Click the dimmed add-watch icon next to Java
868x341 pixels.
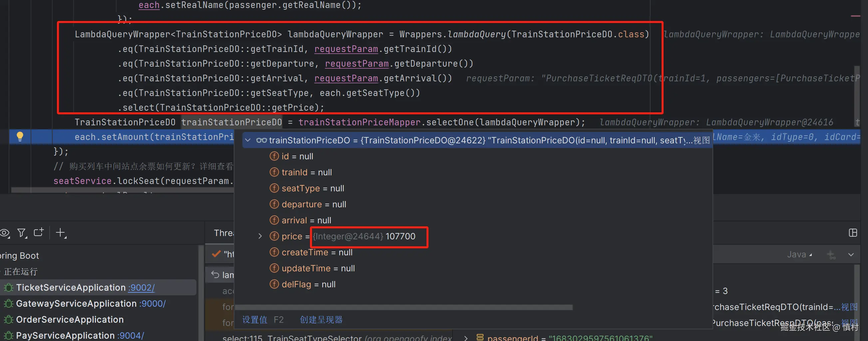pyautogui.click(x=831, y=255)
